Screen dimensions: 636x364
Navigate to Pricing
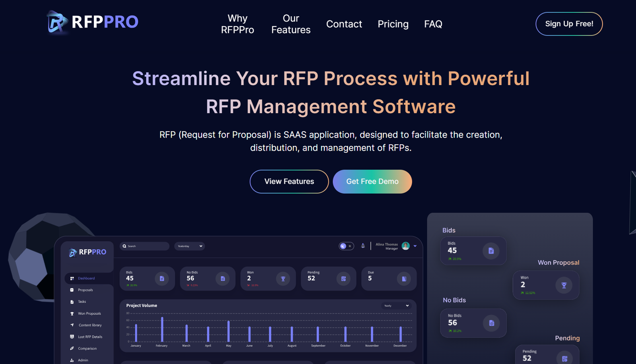pos(393,24)
